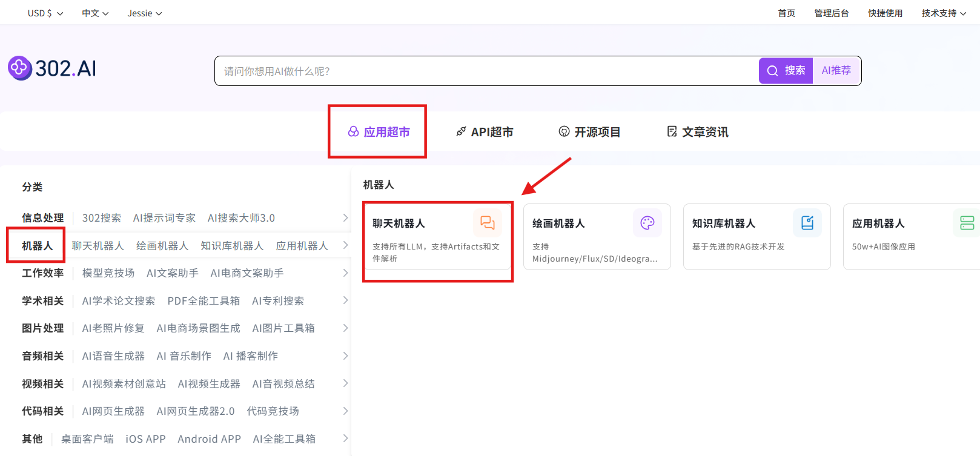The height and width of the screenshot is (456, 980).
Task: Open AI提示词专家 link
Action: pyautogui.click(x=164, y=218)
